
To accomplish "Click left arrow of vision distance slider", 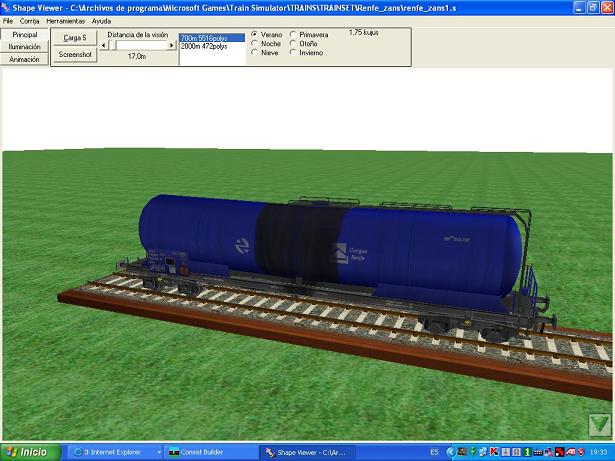I will click(104, 45).
